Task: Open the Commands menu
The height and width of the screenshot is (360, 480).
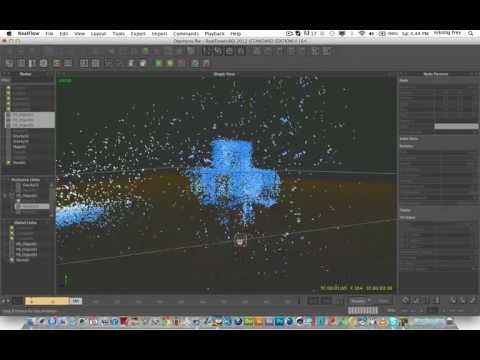Action: pyautogui.click(x=186, y=34)
